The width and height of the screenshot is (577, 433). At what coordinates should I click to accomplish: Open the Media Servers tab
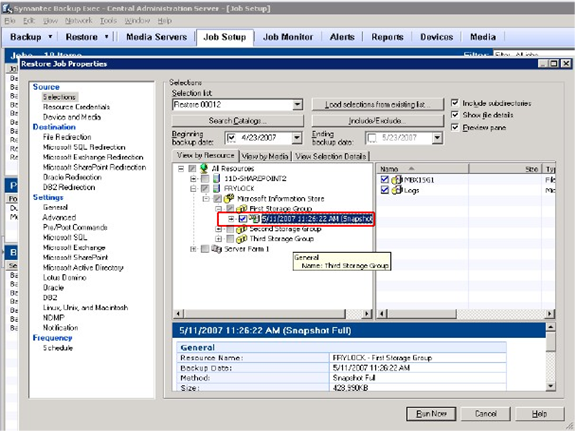coord(156,37)
